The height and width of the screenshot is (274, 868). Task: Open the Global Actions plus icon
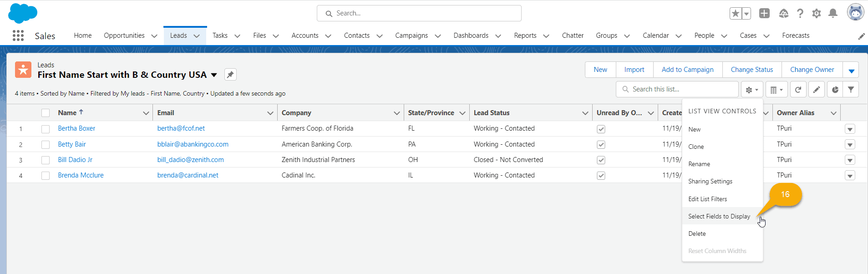point(764,13)
